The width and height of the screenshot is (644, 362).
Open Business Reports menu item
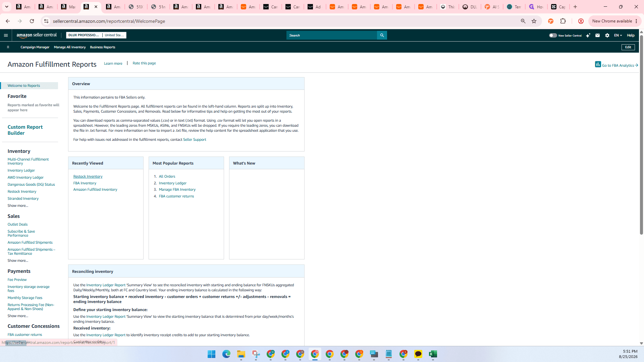click(x=103, y=47)
